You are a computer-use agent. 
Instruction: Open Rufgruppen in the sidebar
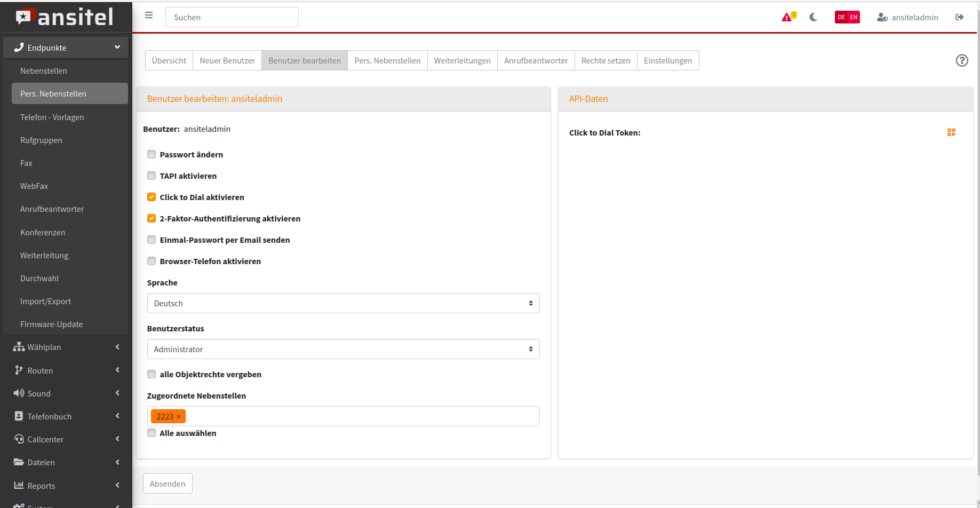tap(41, 140)
